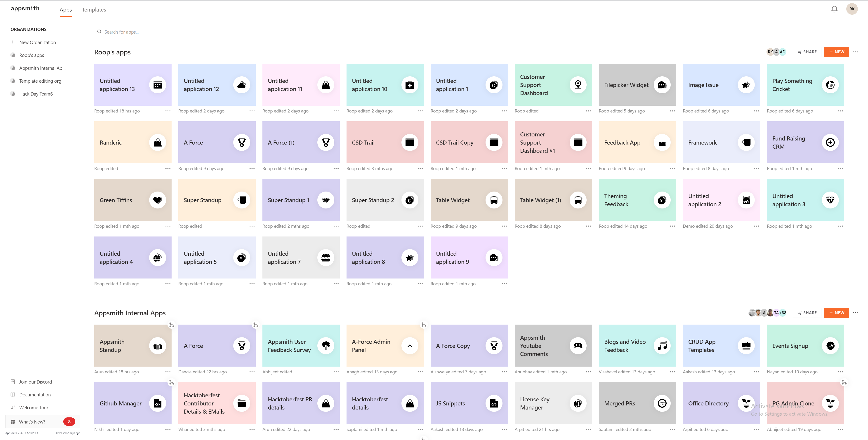Open notifications via the bell icon
868x440 pixels.
pos(834,9)
